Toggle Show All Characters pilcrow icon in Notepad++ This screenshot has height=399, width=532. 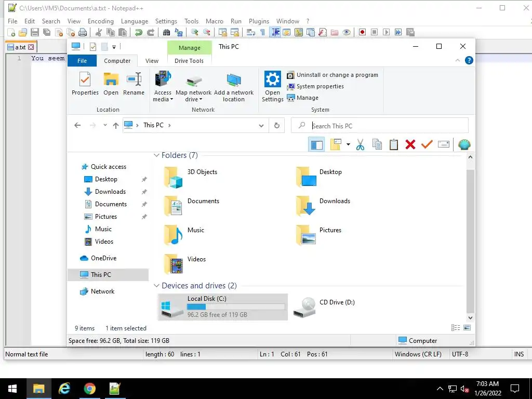click(x=262, y=32)
